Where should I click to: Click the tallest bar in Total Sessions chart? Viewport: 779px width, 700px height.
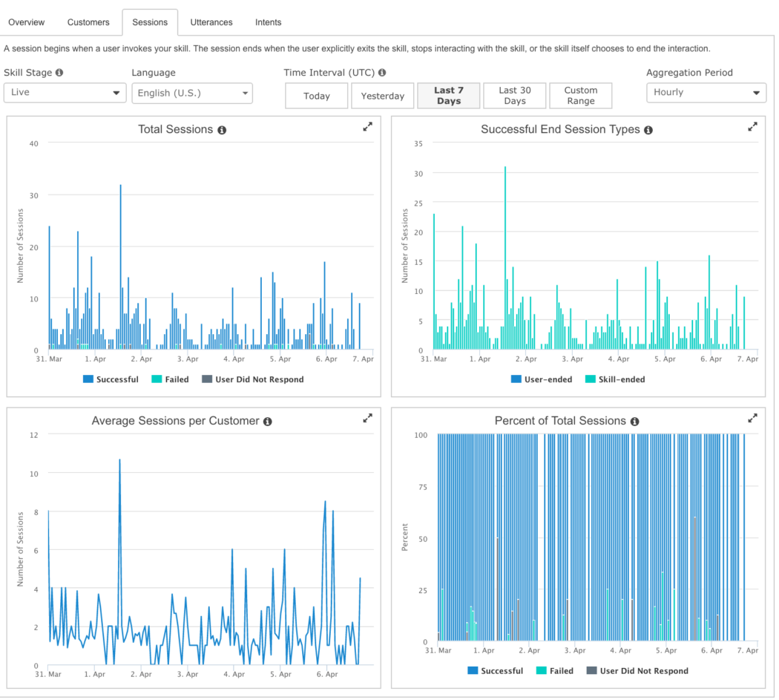[122, 260]
